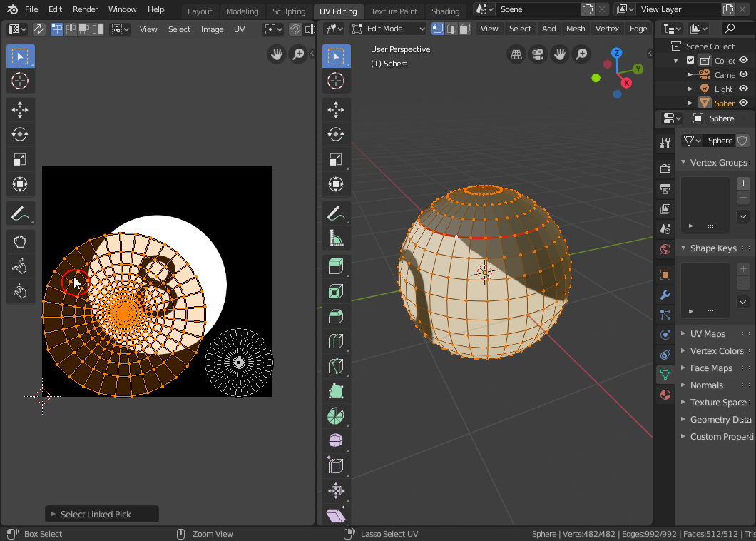Viewport: 756px width, 541px height.
Task: Open the Modifiers wrench properties tab
Action: pyautogui.click(x=665, y=294)
